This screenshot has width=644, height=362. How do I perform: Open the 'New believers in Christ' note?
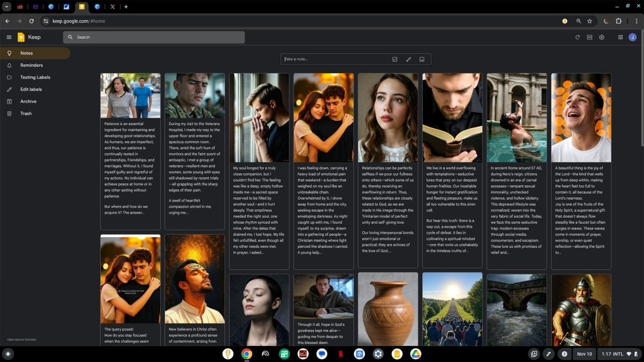tap(195, 290)
